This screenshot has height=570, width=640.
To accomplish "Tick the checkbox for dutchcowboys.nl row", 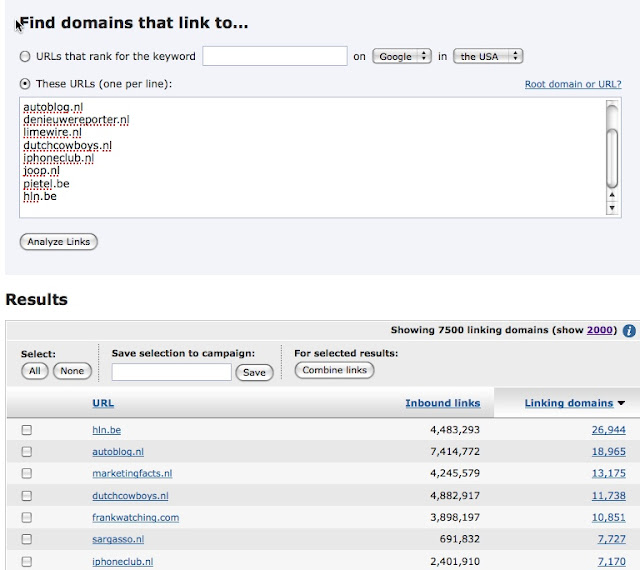I will click(27, 496).
